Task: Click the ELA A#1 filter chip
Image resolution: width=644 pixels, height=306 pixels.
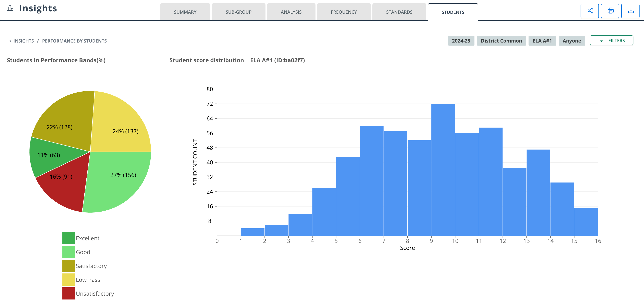Action: point(542,41)
